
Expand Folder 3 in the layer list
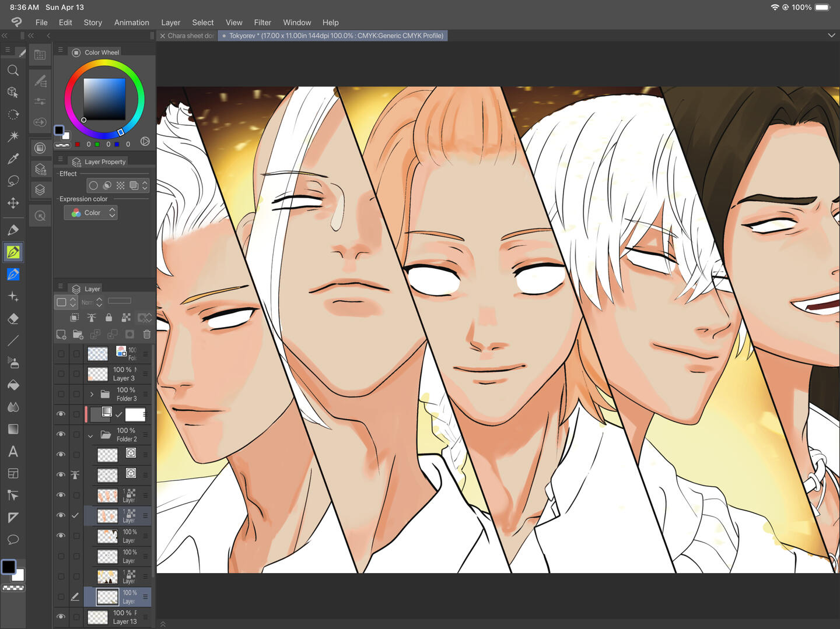click(x=92, y=394)
